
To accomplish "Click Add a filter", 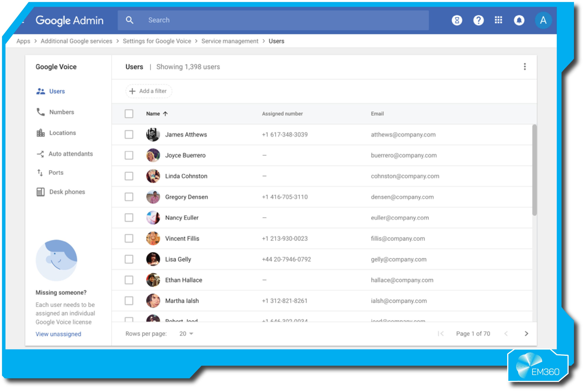I will pos(149,91).
